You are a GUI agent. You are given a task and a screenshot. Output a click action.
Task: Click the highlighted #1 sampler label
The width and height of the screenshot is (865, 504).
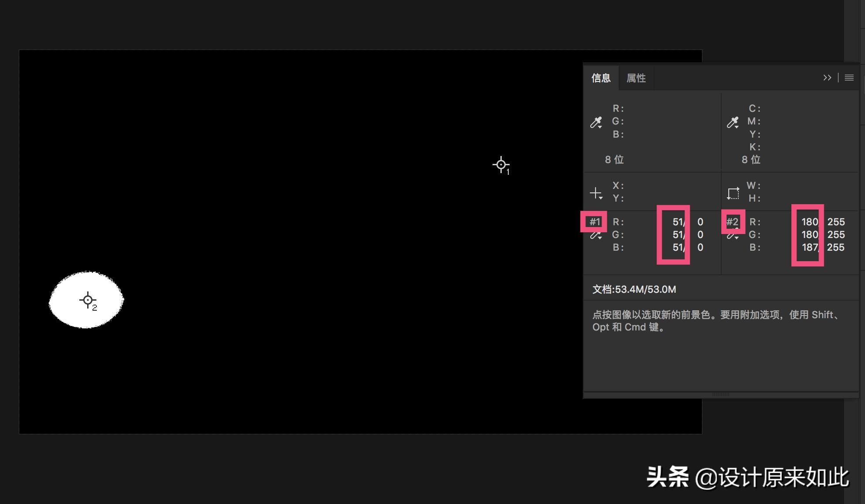[x=594, y=222]
